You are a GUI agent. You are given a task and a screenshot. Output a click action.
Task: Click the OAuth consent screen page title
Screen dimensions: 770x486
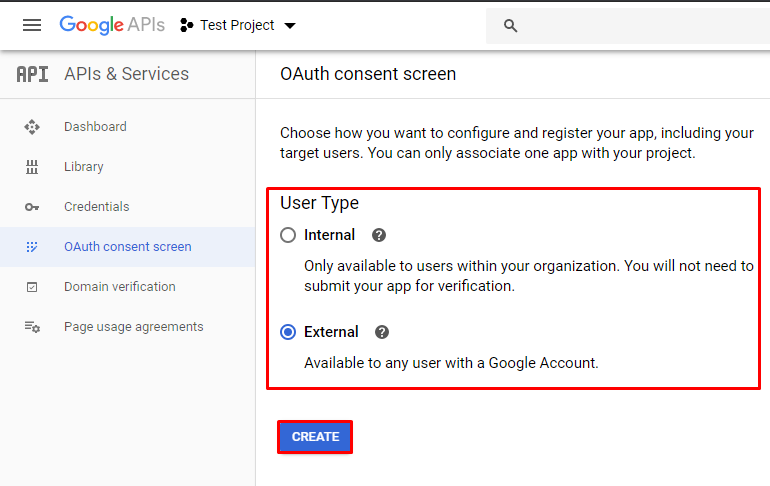[x=368, y=74]
